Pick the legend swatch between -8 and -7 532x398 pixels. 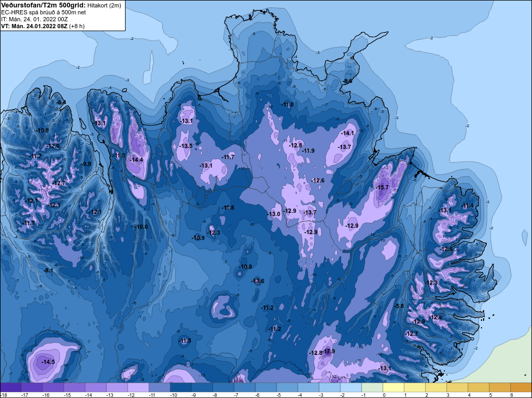tap(223, 387)
